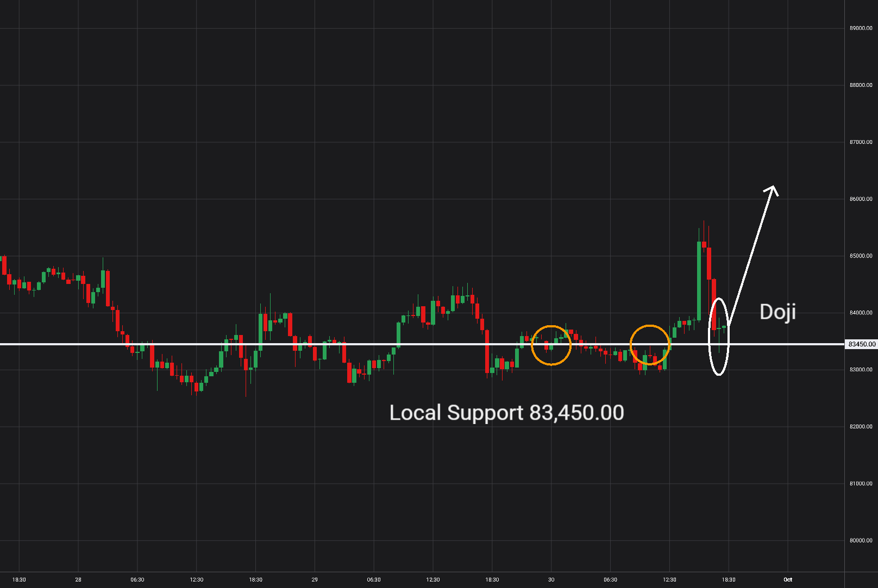Click the 'Oct' date label on time axis
The height and width of the screenshot is (588, 878).
[x=788, y=579]
